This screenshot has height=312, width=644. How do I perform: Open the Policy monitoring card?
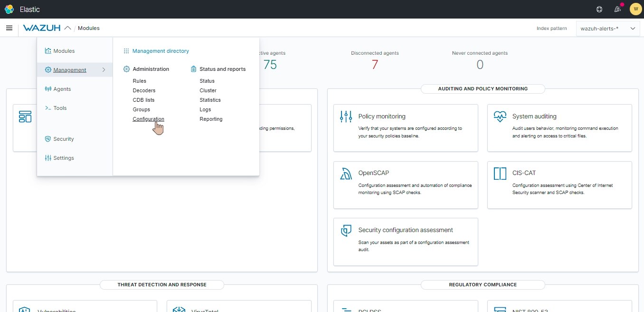click(x=406, y=128)
